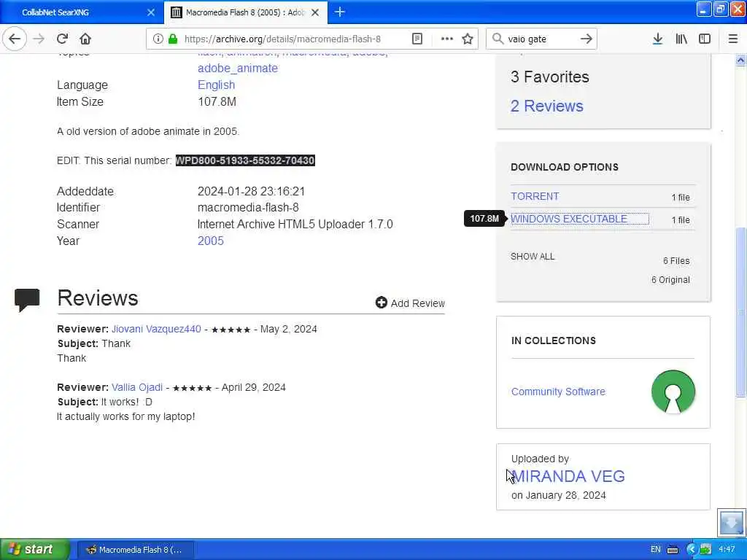
Task: Bookmark this page with the star
Action: point(468,39)
